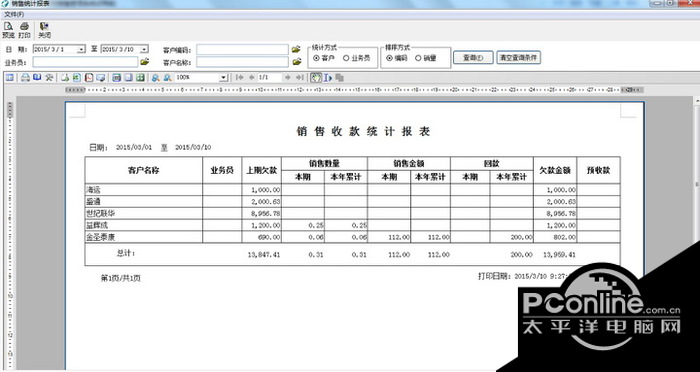Click the 销售数量 column header

[x=325, y=163]
